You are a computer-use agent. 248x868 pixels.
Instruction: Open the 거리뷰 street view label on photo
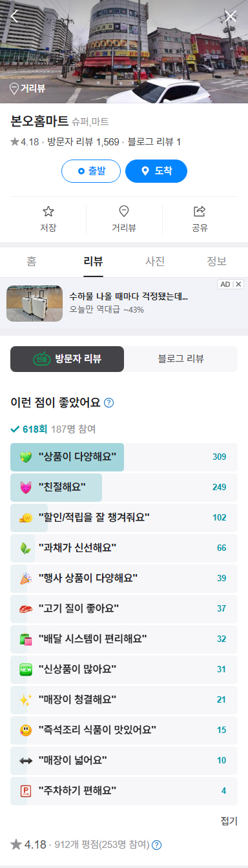(27, 88)
